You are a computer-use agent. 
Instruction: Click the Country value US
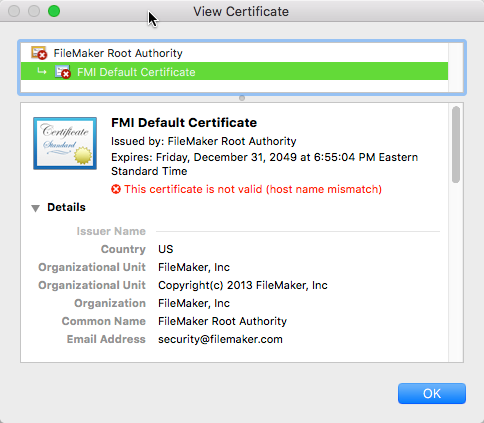(x=166, y=249)
